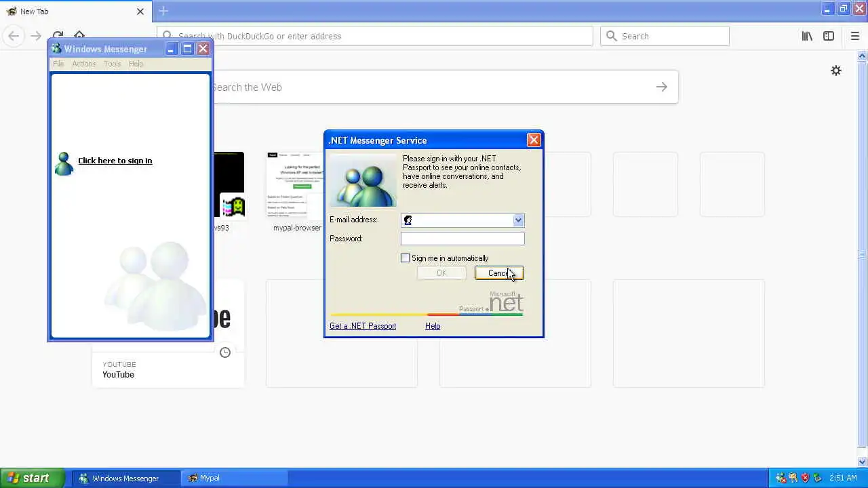Open New Tab customization gear
The height and width of the screenshot is (488, 868).
click(x=836, y=70)
